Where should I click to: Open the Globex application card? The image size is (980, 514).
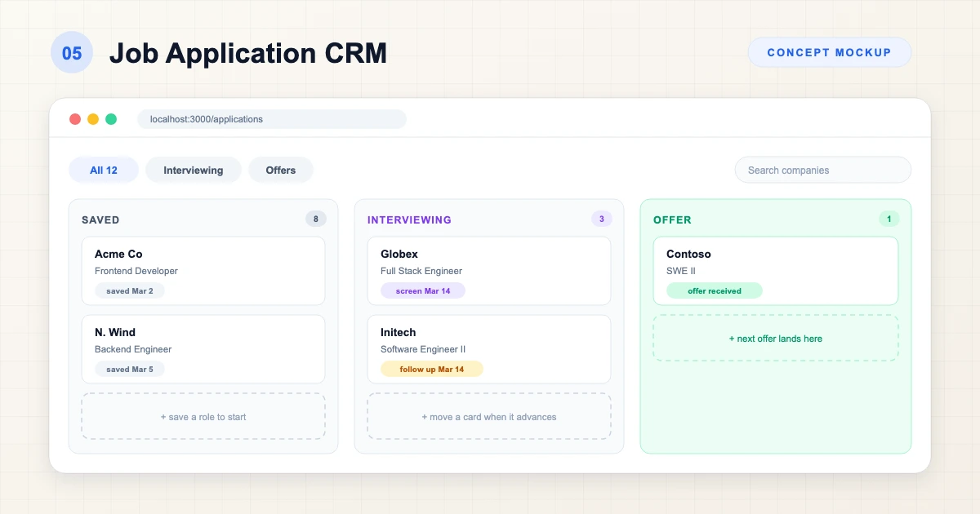click(489, 271)
